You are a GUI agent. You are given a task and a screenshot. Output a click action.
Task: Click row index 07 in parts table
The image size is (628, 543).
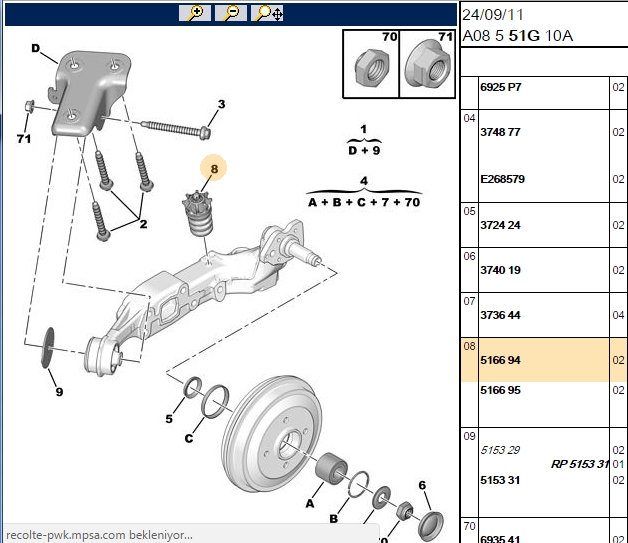click(x=469, y=301)
